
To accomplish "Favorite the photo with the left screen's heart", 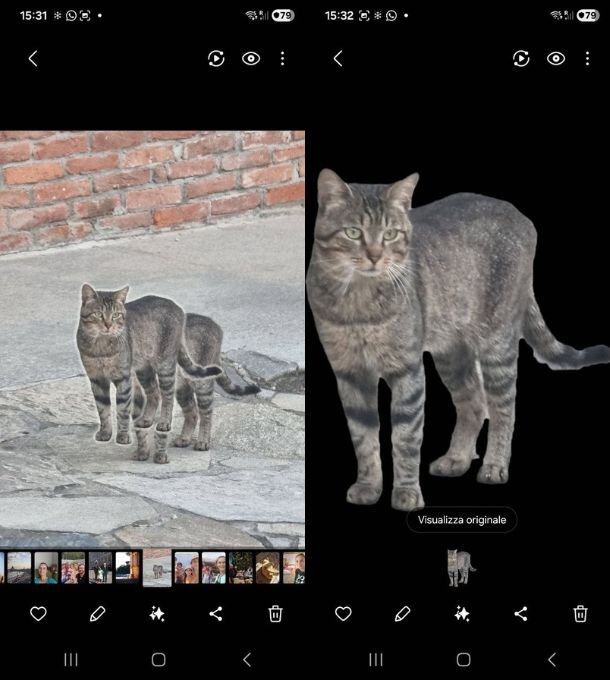I will coord(38,614).
